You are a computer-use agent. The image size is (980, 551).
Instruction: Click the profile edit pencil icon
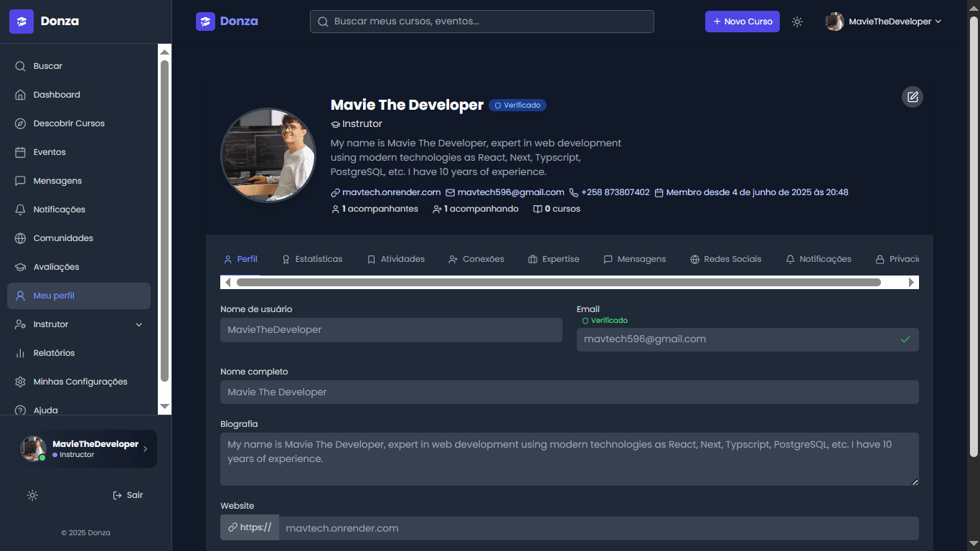coord(912,96)
